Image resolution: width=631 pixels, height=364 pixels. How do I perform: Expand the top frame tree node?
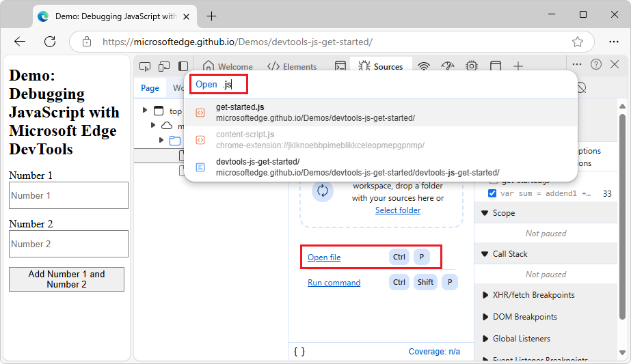[x=145, y=110]
